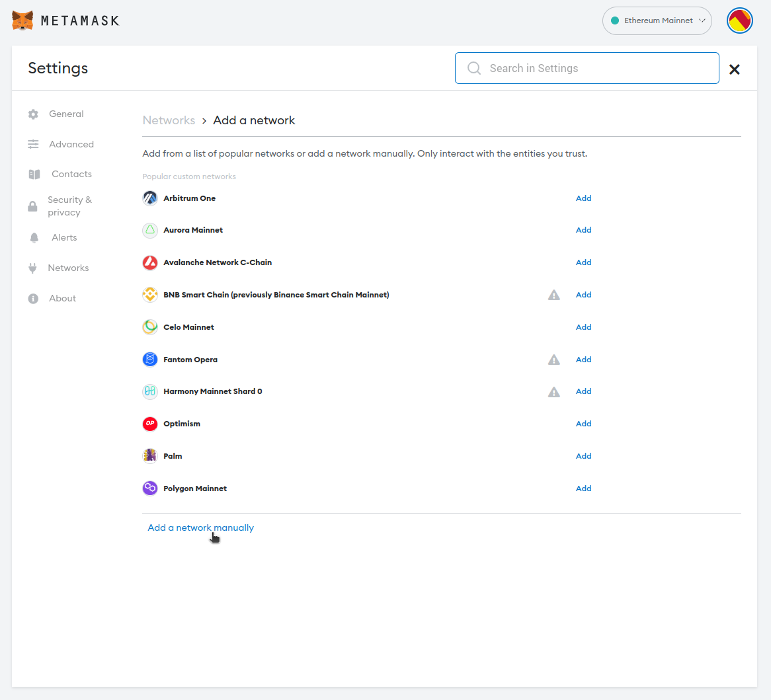The width and height of the screenshot is (771, 700).
Task: Close the Settings page with X
Action: point(734,69)
